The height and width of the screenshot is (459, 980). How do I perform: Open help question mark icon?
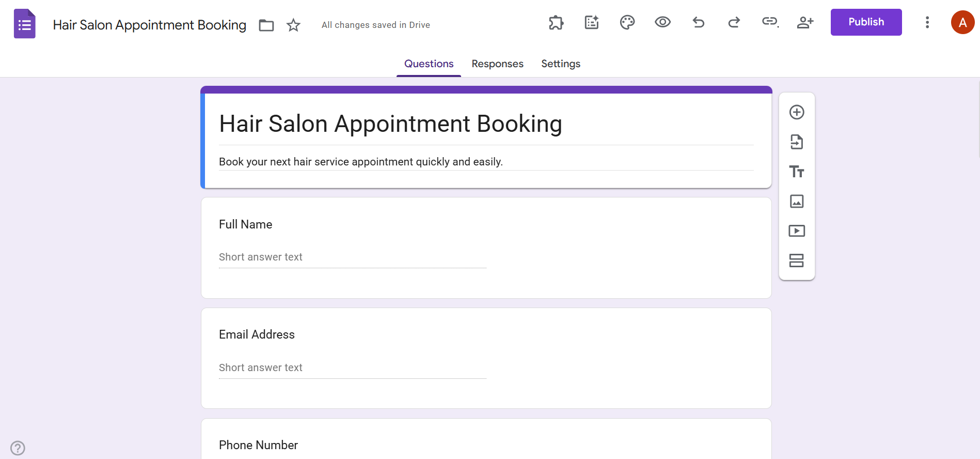(x=18, y=448)
